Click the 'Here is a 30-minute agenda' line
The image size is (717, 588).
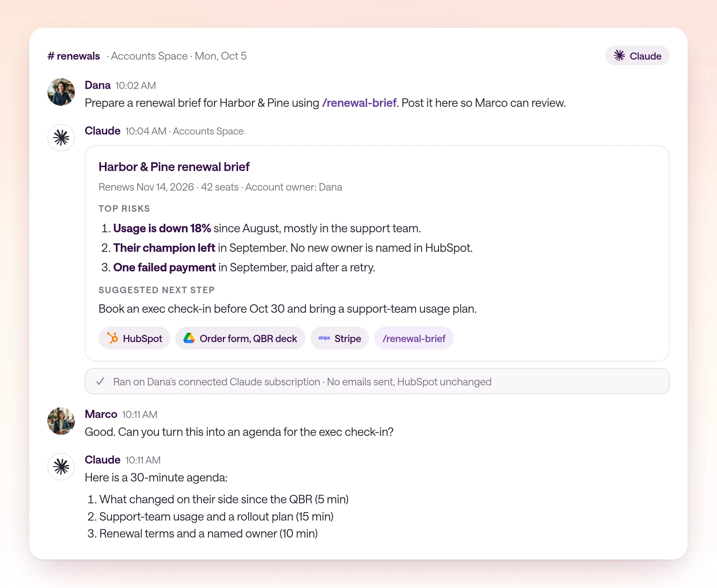point(156,478)
